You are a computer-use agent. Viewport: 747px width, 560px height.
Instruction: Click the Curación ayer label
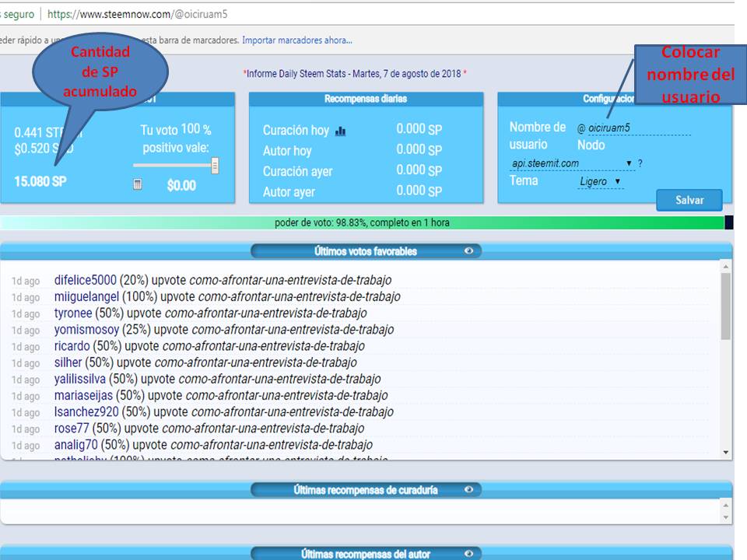(298, 171)
